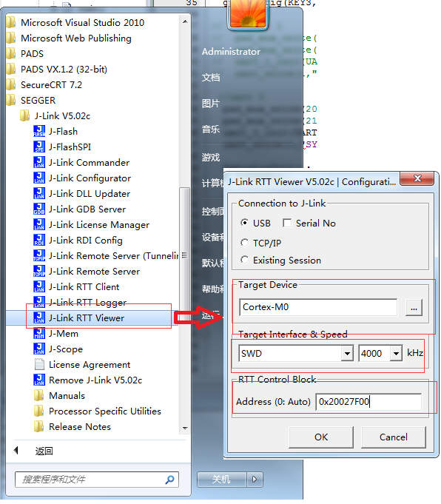Screen dimensions: 441x504
Task: Close the RTT Viewer configuration dialog
Action: pyautogui.click(x=417, y=178)
